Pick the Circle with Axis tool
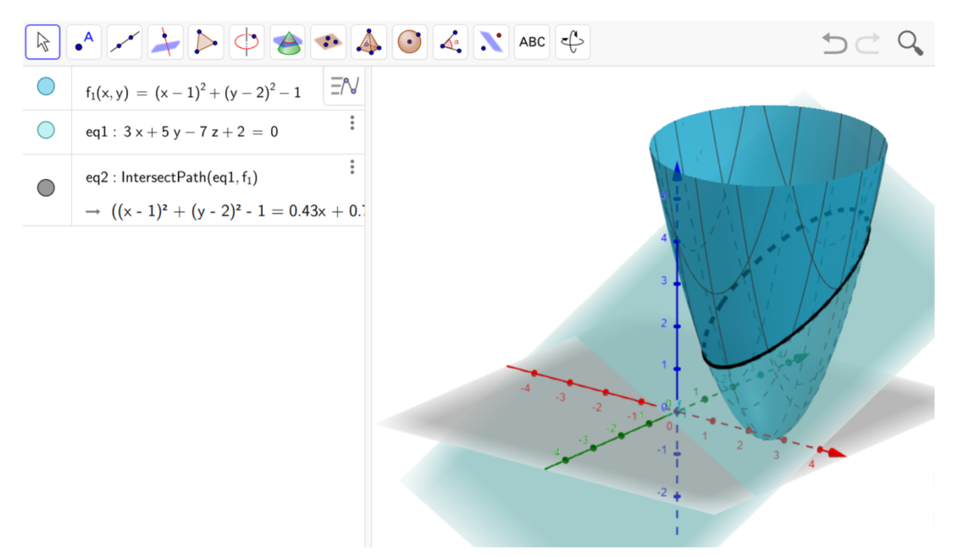 click(247, 42)
